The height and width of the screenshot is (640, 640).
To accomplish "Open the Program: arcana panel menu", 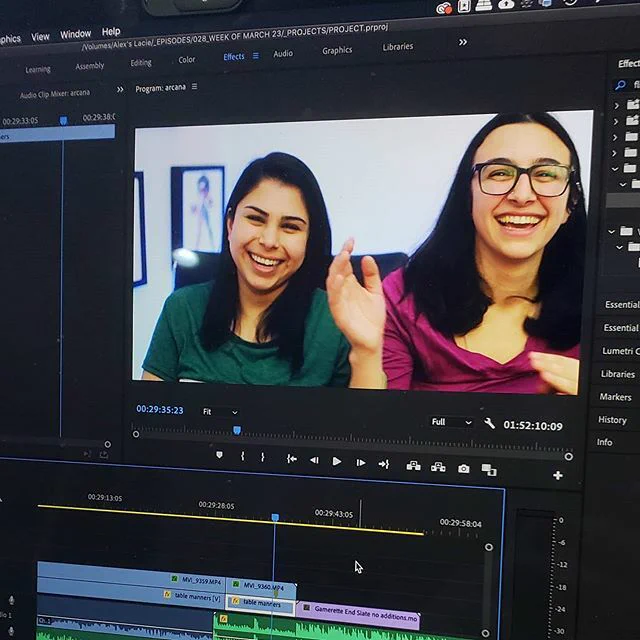I will coord(195,86).
